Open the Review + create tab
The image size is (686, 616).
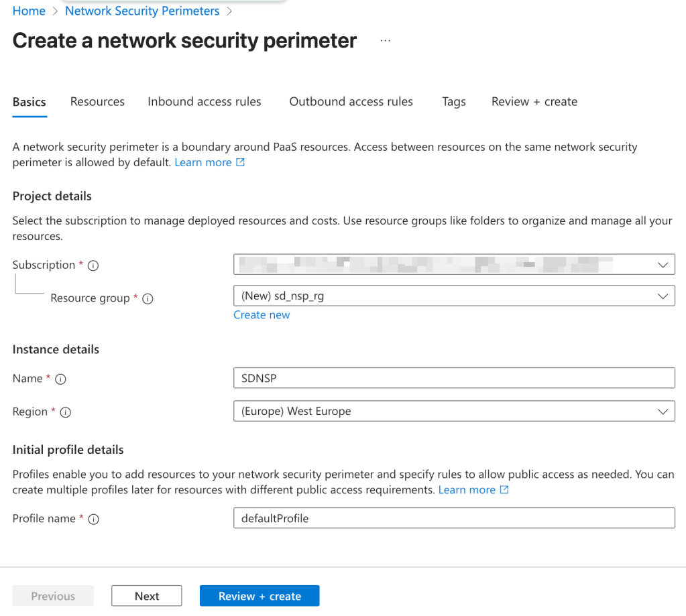tap(534, 102)
